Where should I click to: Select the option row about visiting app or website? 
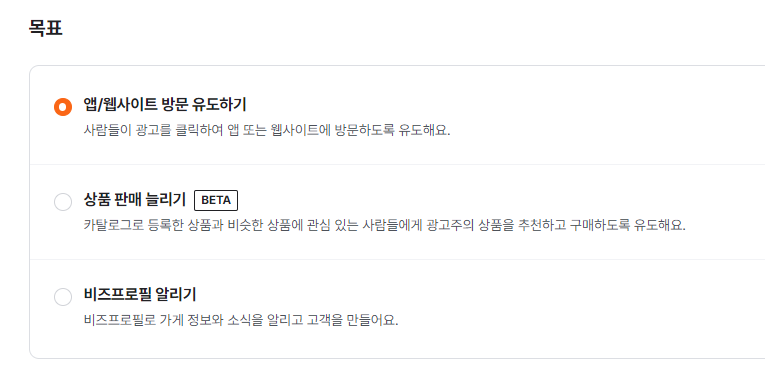(397, 116)
